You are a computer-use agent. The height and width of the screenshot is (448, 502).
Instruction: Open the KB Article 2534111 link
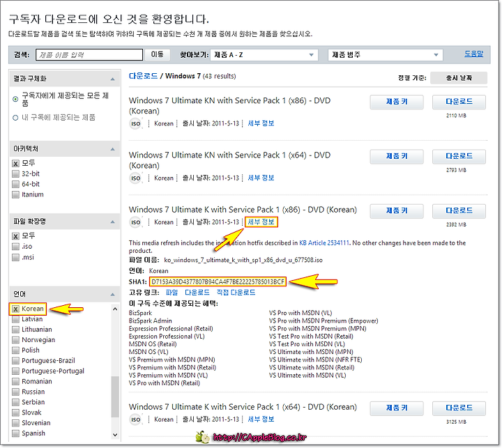[324, 243]
